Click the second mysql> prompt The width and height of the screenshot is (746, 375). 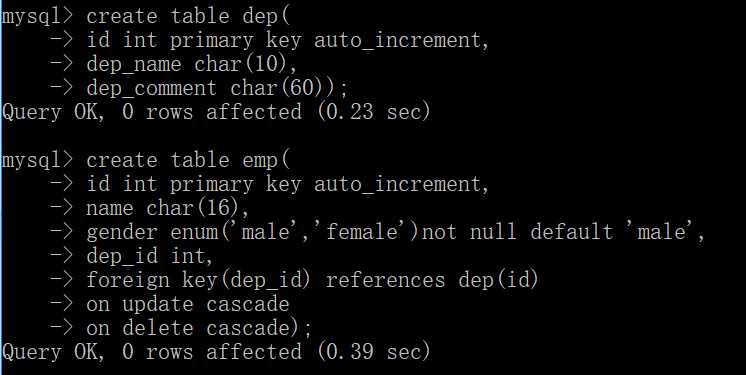pyautogui.click(x=38, y=160)
